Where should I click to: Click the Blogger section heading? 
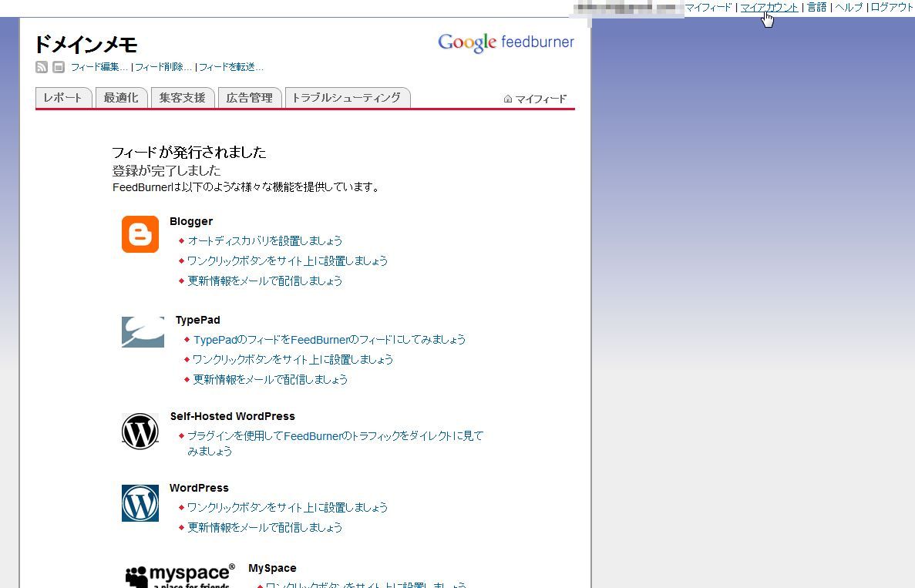191,222
